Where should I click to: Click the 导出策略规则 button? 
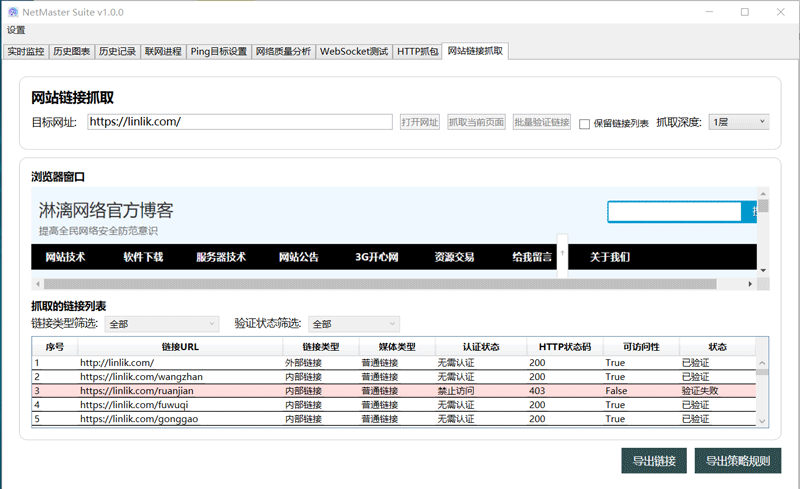click(x=738, y=461)
